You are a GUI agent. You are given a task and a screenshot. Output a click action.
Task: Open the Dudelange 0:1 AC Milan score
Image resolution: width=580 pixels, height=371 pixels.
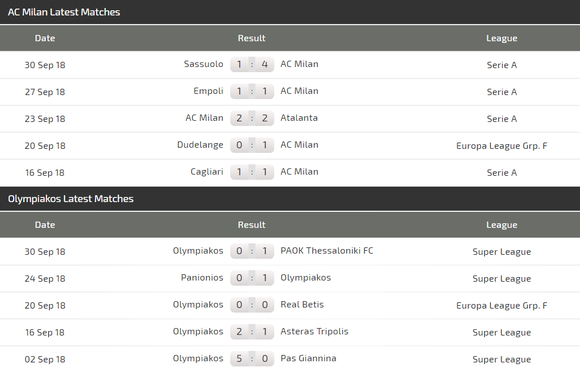tap(252, 145)
